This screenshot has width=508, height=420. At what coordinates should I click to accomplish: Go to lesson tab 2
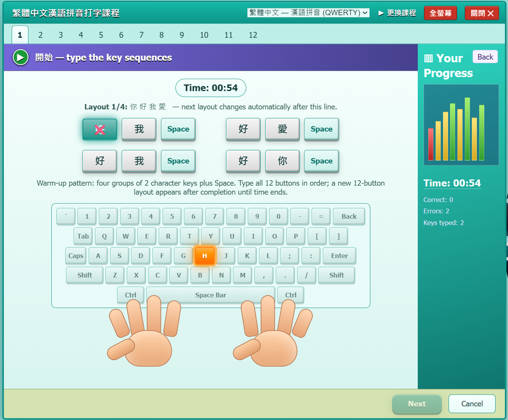coord(40,35)
